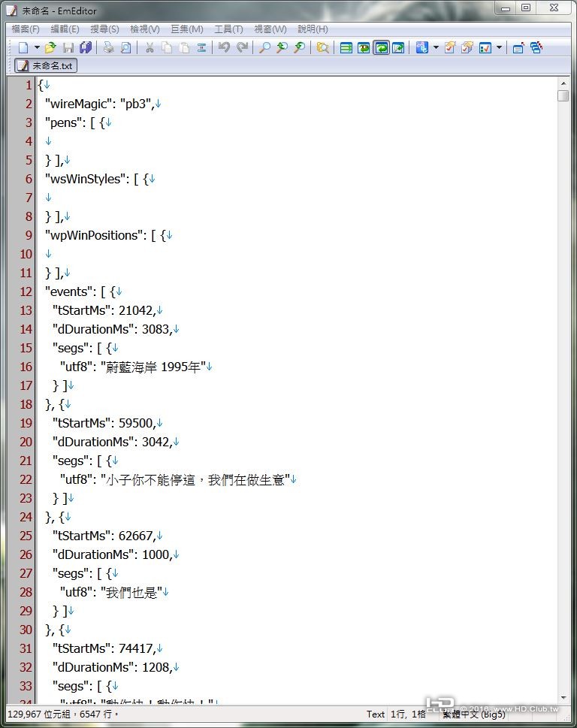Click the checkmark tools icon

point(485,47)
